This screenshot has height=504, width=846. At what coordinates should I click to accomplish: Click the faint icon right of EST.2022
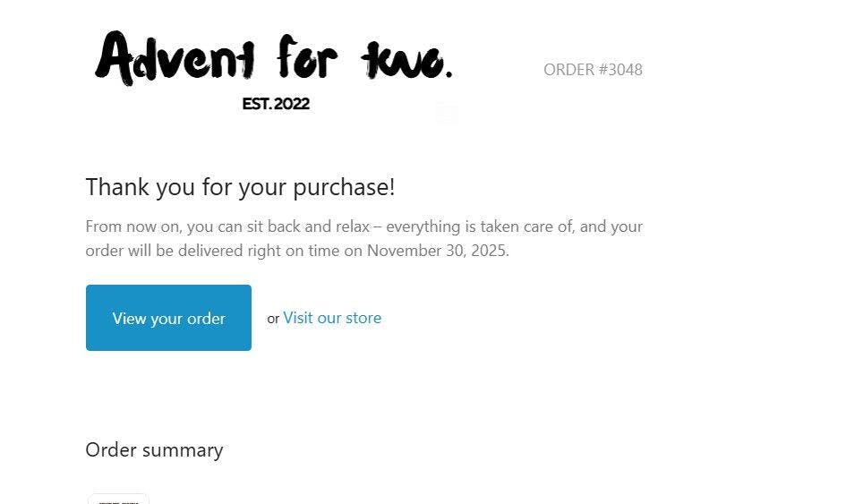point(447,114)
